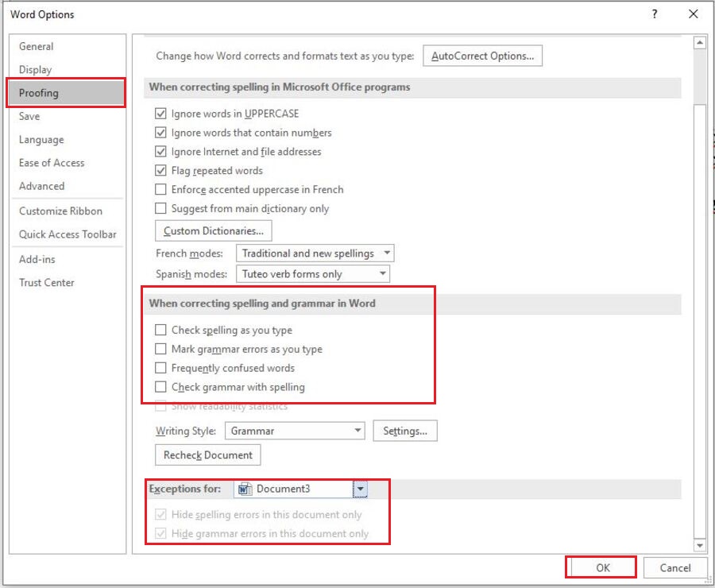The height and width of the screenshot is (588, 715).
Task: Open the Advanced options category
Action: click(68, 186)
